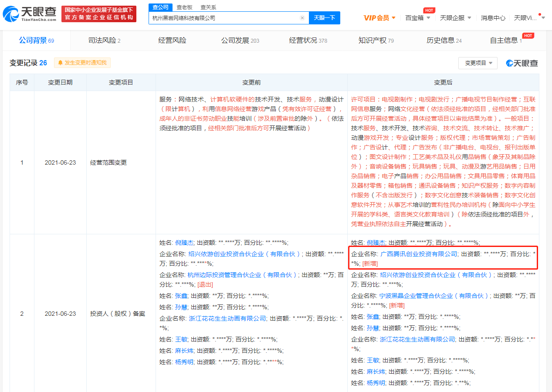Viewport: 552px width, 392px height.
Task: Switch to the 查关系 search tab
Action: [208, 7]
